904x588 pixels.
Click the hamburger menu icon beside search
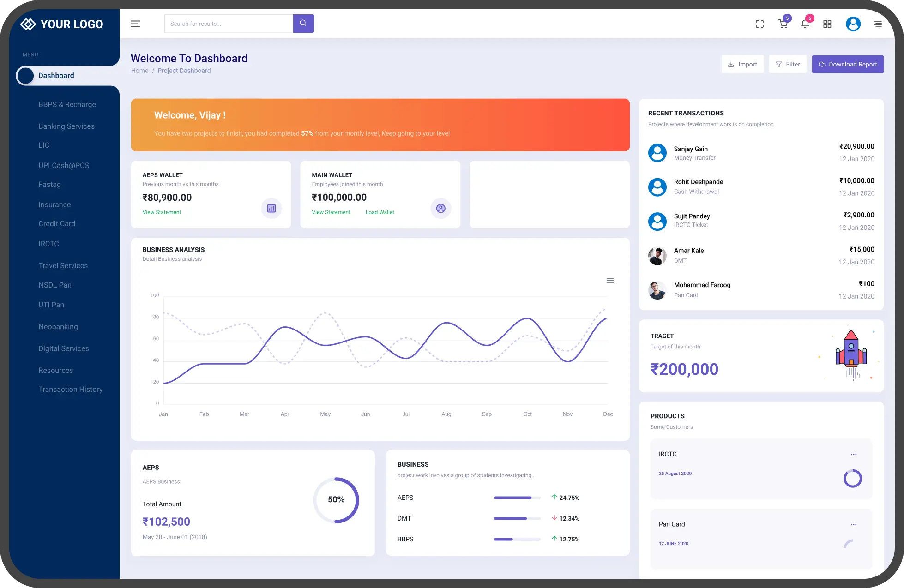tap(135, 24)
